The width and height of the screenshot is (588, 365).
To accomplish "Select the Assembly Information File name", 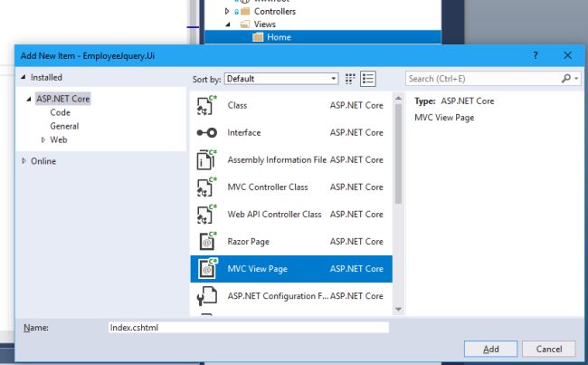I will click(277, 160).
